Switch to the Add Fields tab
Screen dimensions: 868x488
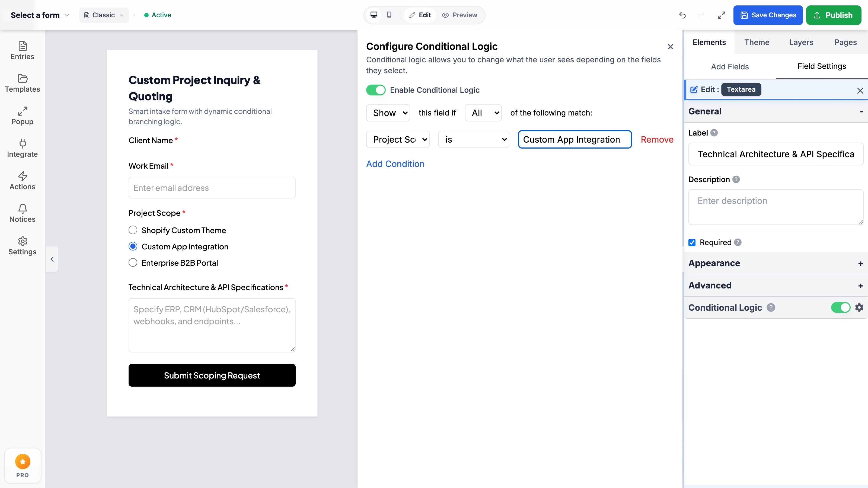(730, 67)
